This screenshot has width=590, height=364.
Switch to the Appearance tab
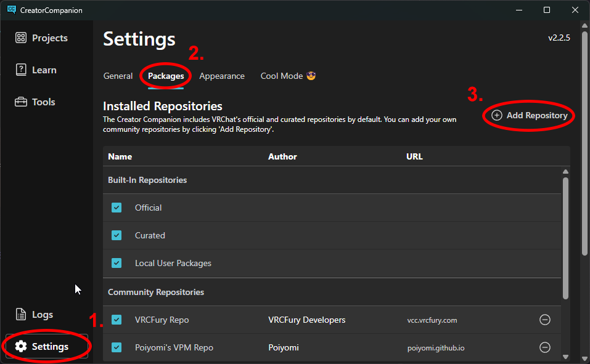[222, 76]
